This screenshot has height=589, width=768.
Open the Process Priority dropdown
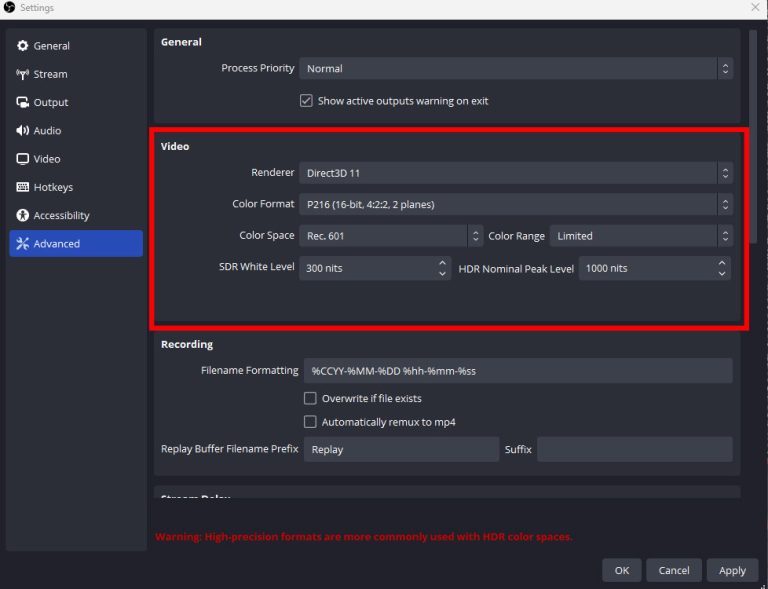515,69
